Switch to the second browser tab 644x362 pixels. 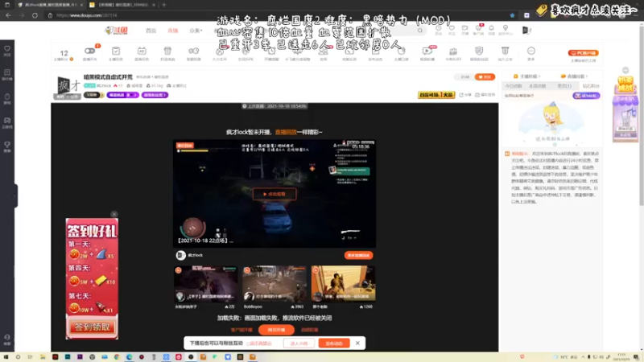coord(122,5)
